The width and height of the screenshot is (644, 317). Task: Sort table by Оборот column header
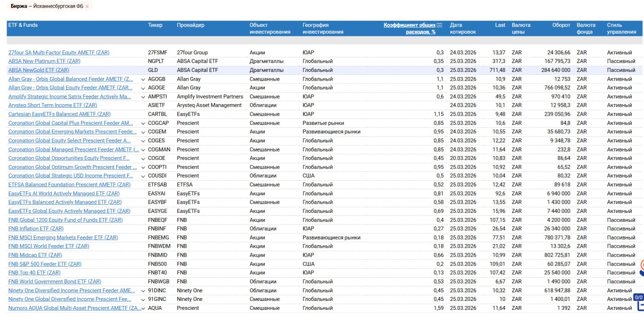561,25
